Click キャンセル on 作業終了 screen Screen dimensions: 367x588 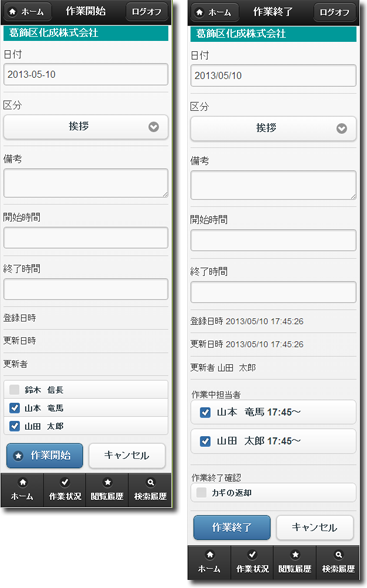315,528
